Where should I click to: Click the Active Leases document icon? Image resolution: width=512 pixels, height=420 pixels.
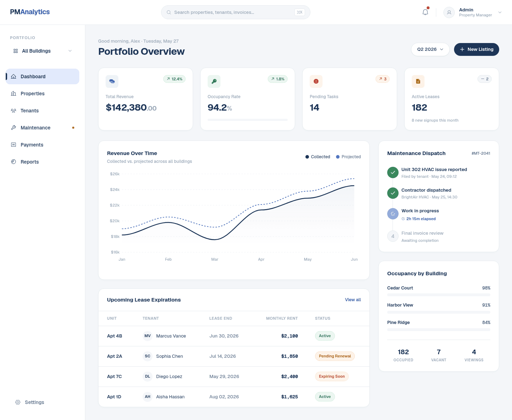pos(418,81)
